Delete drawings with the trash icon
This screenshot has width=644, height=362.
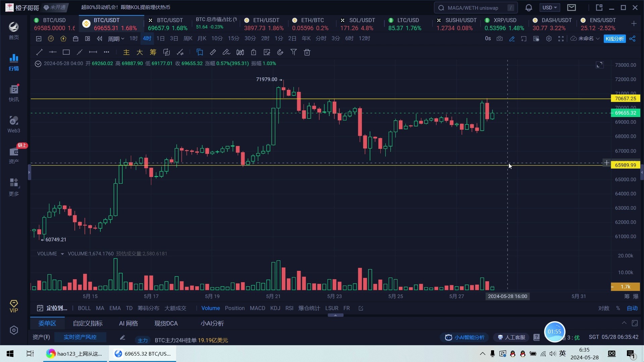pyautogui.click(x=307, y=52)
